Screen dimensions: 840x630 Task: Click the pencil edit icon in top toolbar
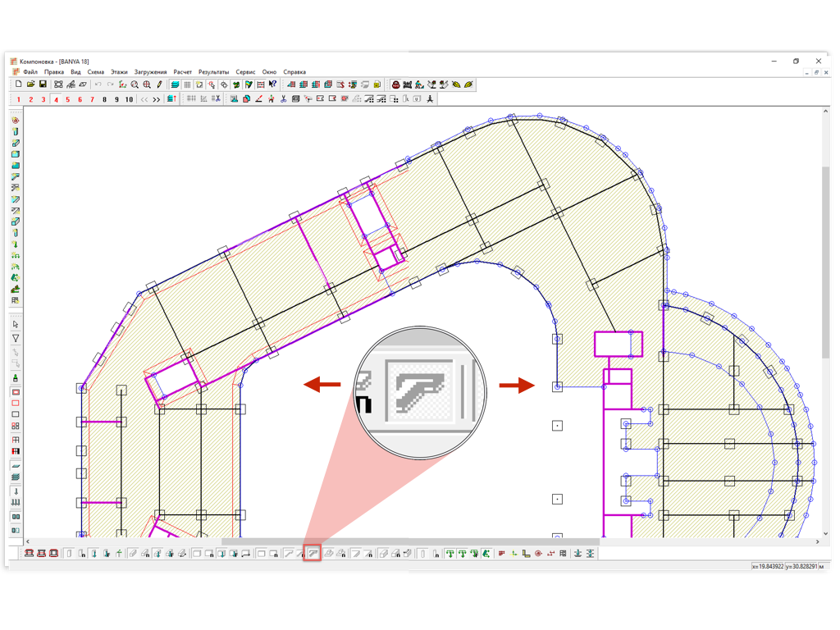click(x=159, y=84)
